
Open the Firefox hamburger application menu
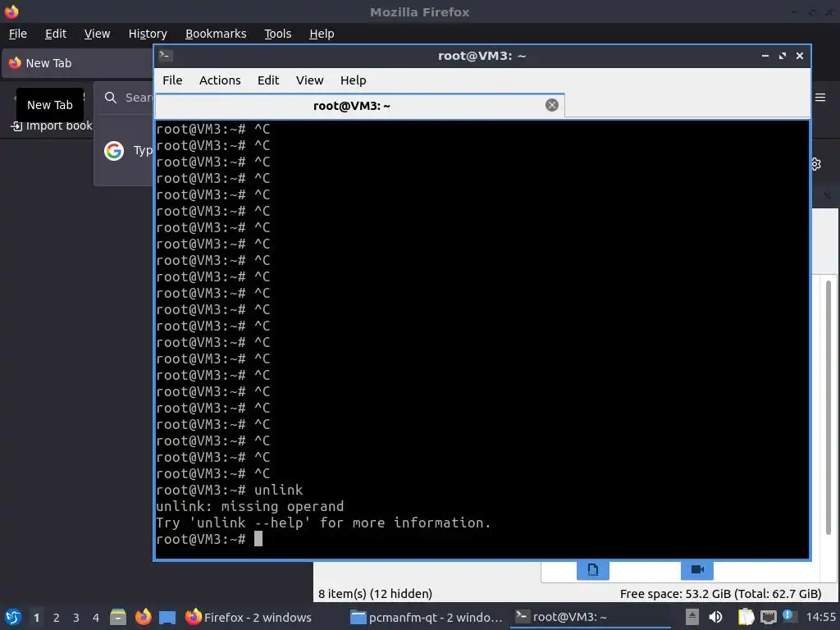click(x=820, y=97)
